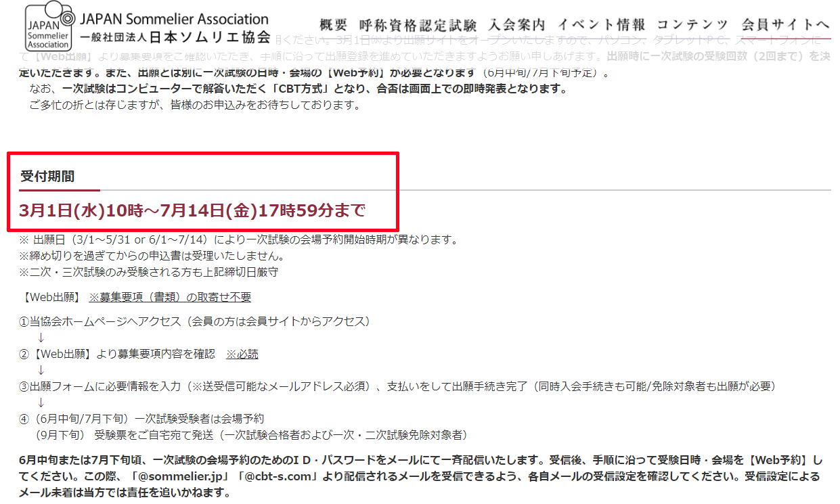
Task: Click the ※募集要項（書類）の取寄せ不要 link
Action: [170, 297]
